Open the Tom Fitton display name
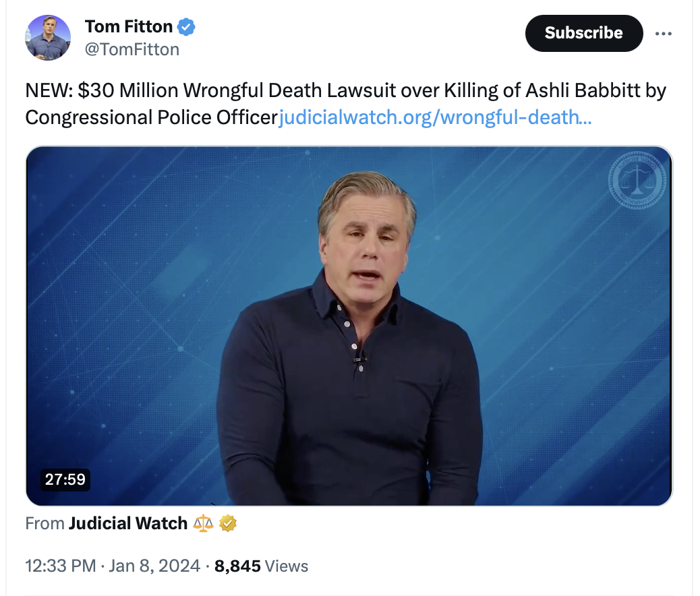This screenshot has height=596, width=700. click(x=129, y=28)
